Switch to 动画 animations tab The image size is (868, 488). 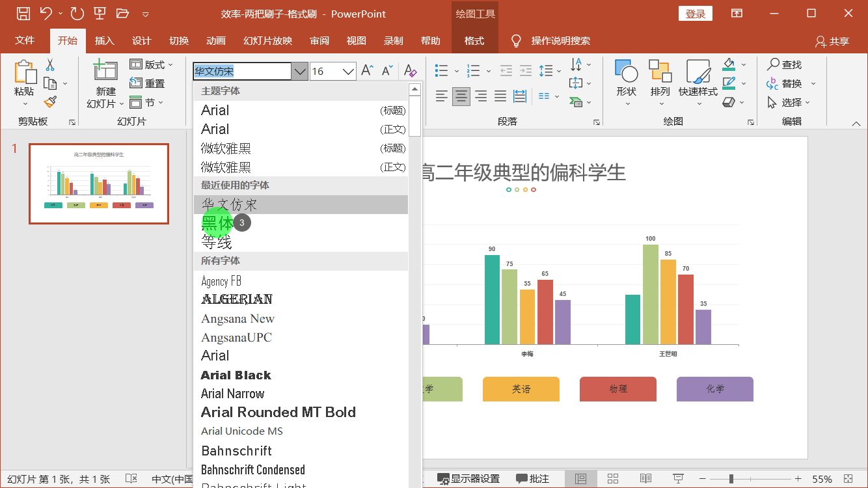(215, 40)
